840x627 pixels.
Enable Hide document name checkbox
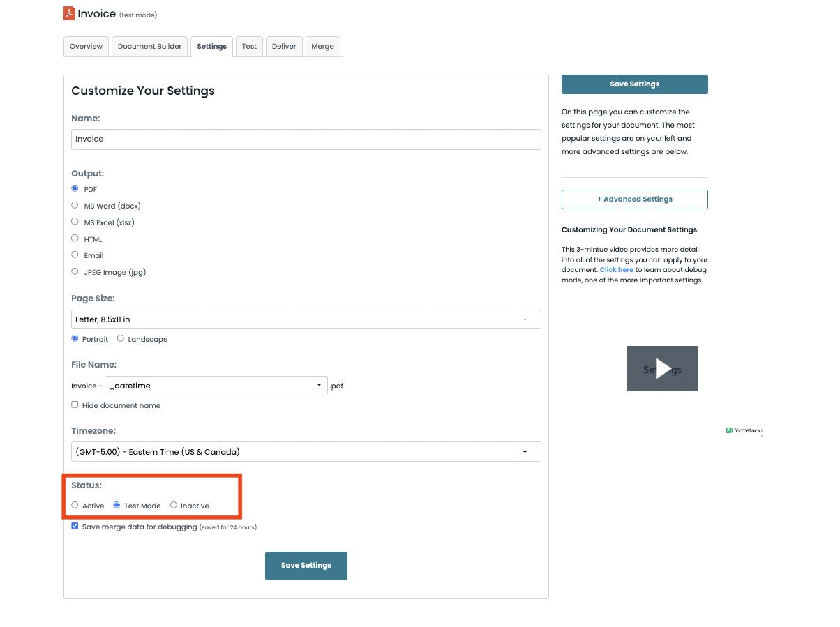tap(75, 405)
